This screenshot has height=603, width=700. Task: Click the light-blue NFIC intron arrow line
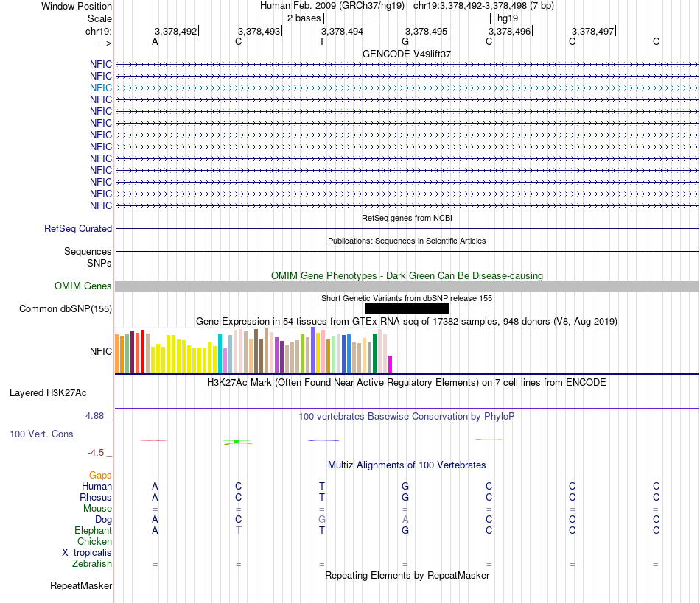(x=407, y=88)
